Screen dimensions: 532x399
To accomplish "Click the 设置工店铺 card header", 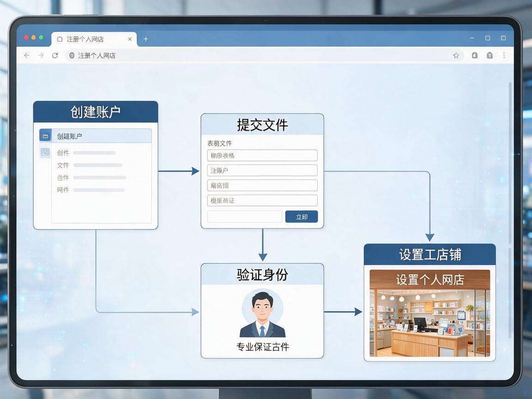I will point(430,254).
